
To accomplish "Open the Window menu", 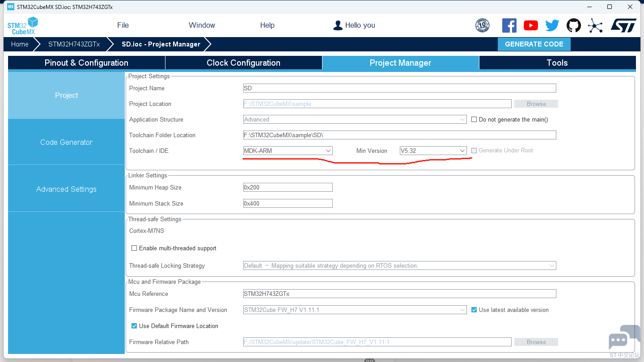I will (x=202, y=25).
